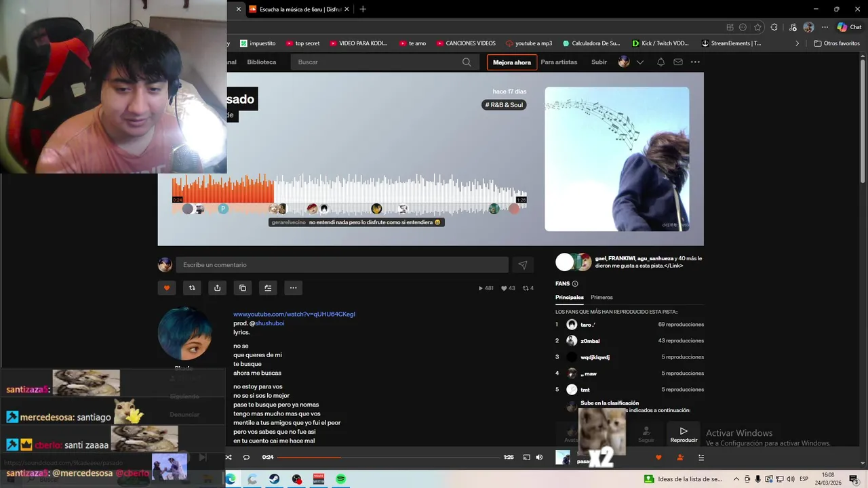The width and height of the screenshot is (868, 488).
Task: Open the track artwork image
Action: pyautogui.click(x=617, y=159)
